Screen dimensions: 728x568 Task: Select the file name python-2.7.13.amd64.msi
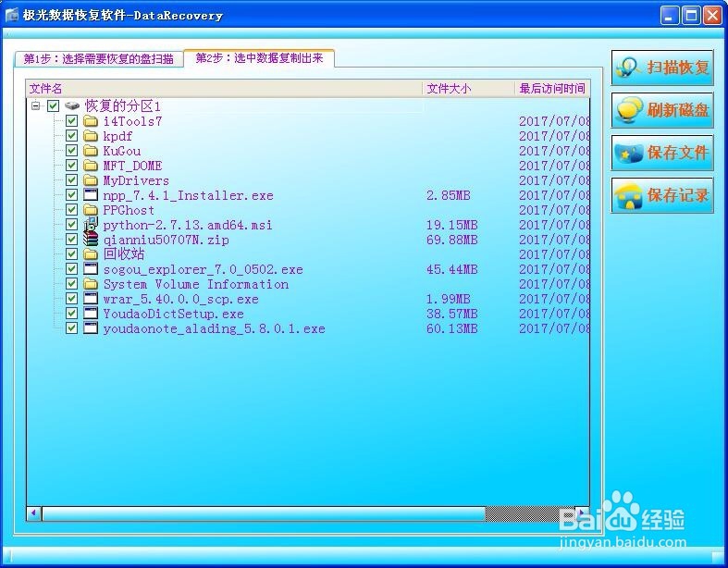click(x=188, y=225)
